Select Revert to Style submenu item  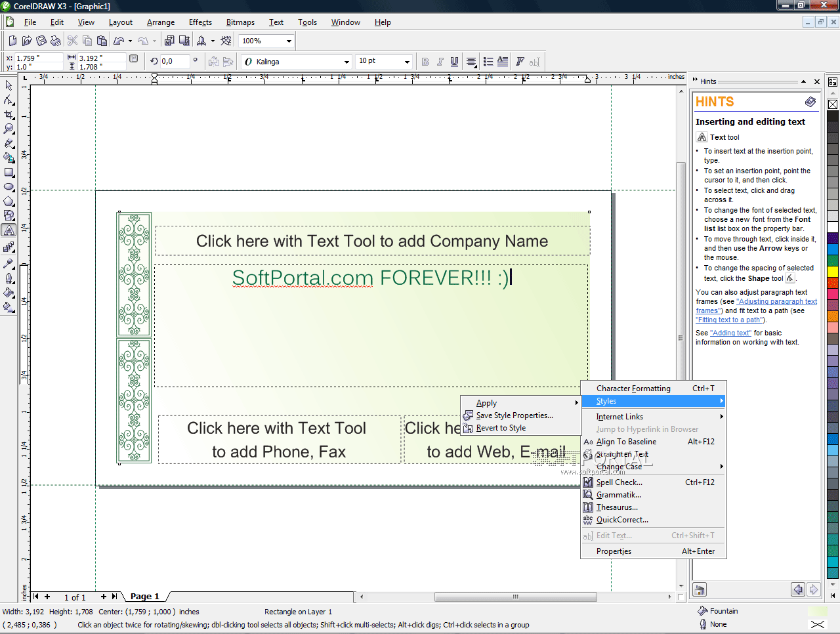(x=520, y=428)
